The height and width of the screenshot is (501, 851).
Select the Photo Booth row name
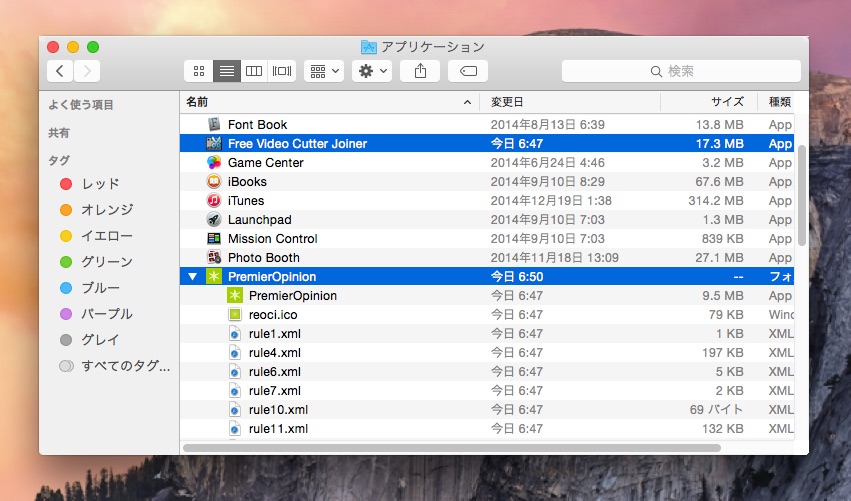(x=264, y=257)
